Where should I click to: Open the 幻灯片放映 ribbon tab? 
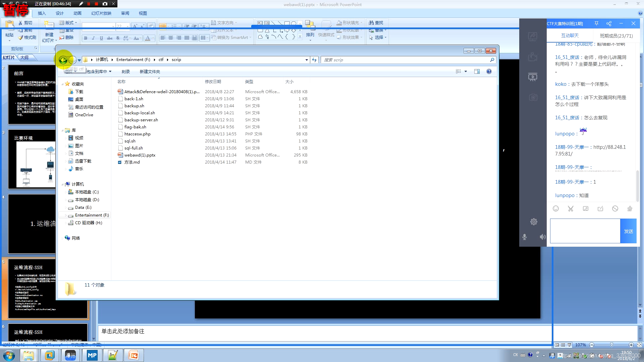pyautogui.click(x=101, y=13)
